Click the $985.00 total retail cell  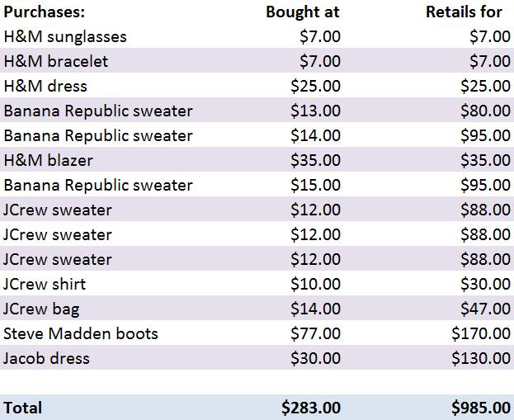coord(481,408)
